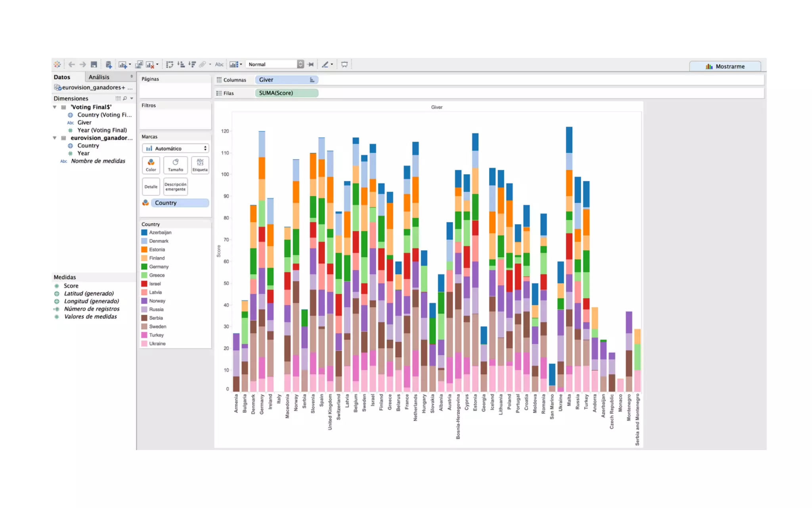Click the swap rows and columns icon
This screenshot has height=508, width=812.
tap(170, 64)
